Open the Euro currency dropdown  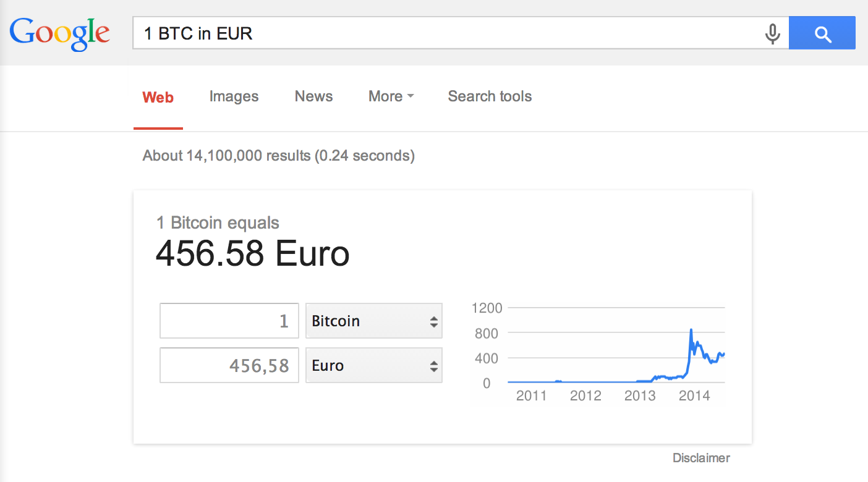374,366
